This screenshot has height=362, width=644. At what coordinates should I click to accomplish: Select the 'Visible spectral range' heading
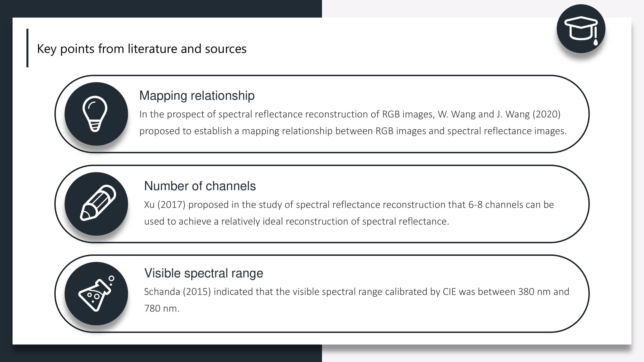[204, 273]
